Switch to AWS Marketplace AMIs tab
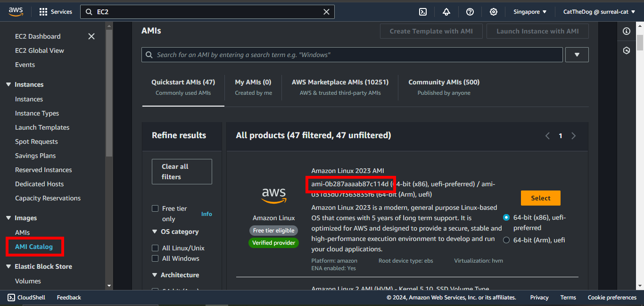Screen dimensions: 644x306 coord(340,87)
